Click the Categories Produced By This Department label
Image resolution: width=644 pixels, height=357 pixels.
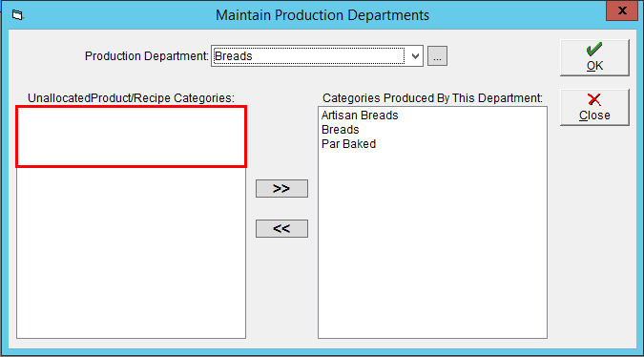pyautogui.click(x=432, y=98)
